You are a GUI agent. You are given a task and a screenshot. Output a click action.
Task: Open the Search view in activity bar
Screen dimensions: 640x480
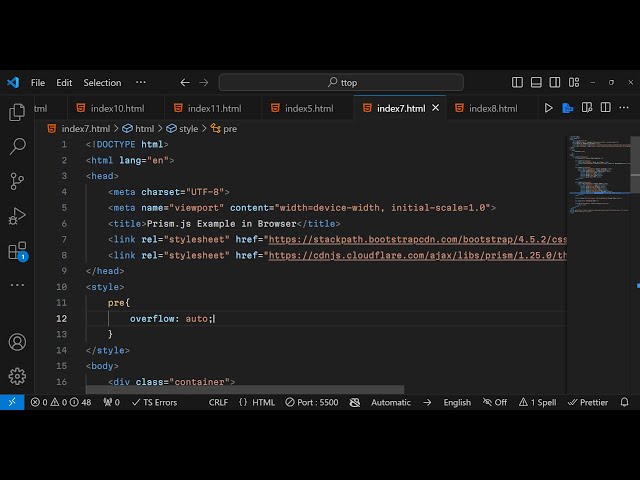(x=17, y=147)
